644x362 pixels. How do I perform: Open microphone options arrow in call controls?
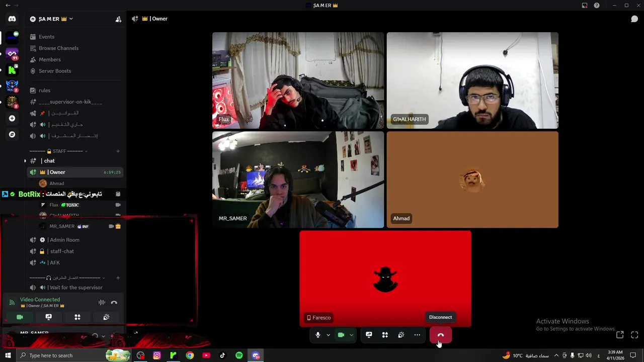328,335
